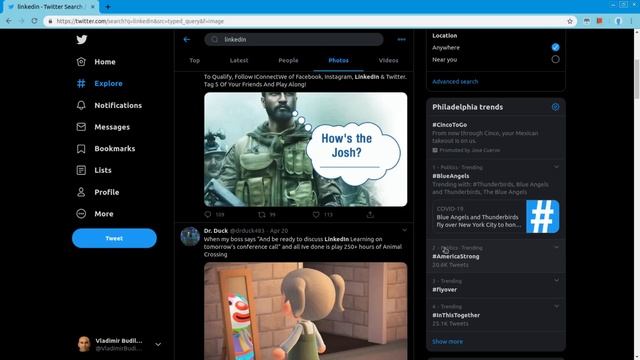Like the How's the Josh tweet
640x360 pixels.
coord(316,214)
